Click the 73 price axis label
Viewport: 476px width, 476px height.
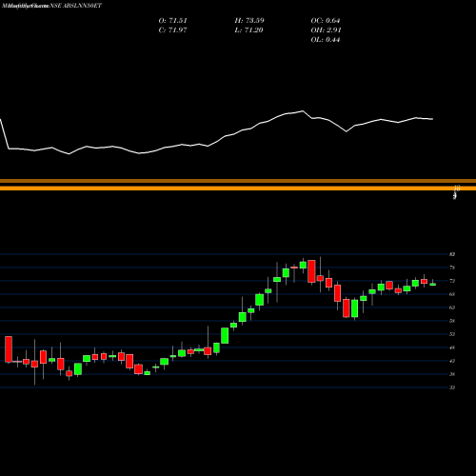pos(452,281)
